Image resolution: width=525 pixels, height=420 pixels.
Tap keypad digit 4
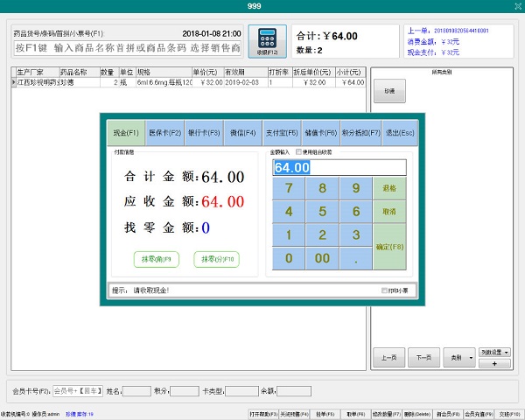pyautogui.click(x=289, y=212)
